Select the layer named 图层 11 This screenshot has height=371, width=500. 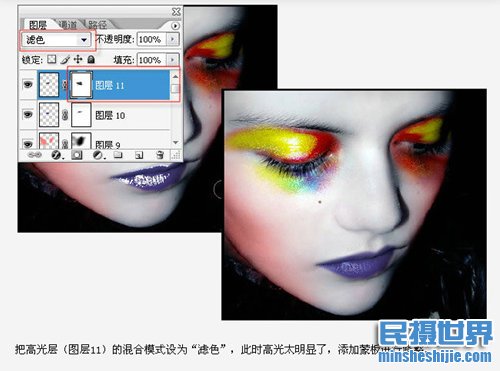(110, 85)
